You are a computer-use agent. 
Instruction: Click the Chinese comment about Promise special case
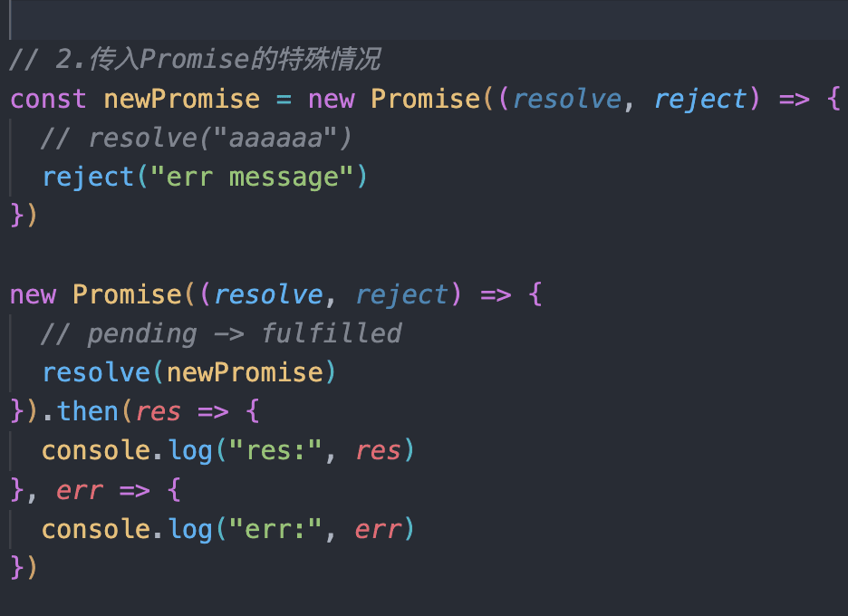(x=195, y=59)
